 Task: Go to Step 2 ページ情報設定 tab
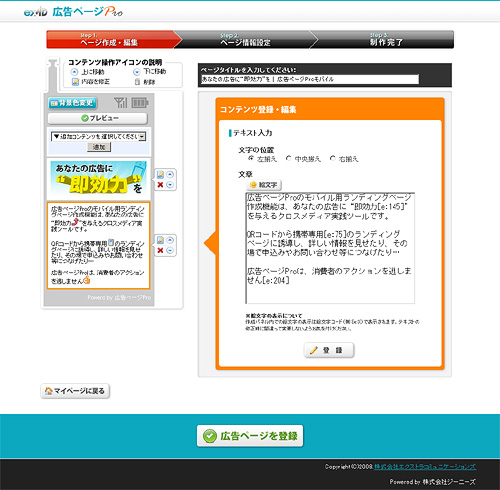coord(245,39)
